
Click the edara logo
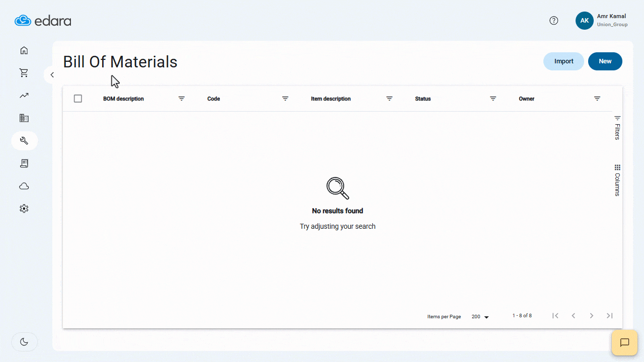click(43, 21)
